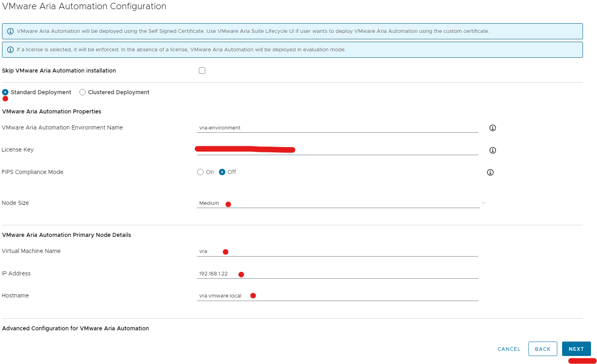Turn FIPS Compliance Mode On
The image size is (597, 364).
click(x=200, y=172)
